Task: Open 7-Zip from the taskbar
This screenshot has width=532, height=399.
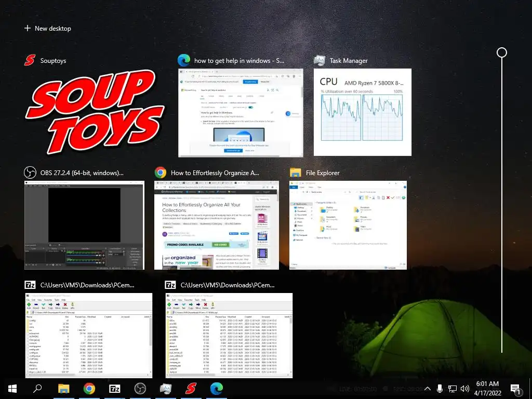Action: click(115, 389)
